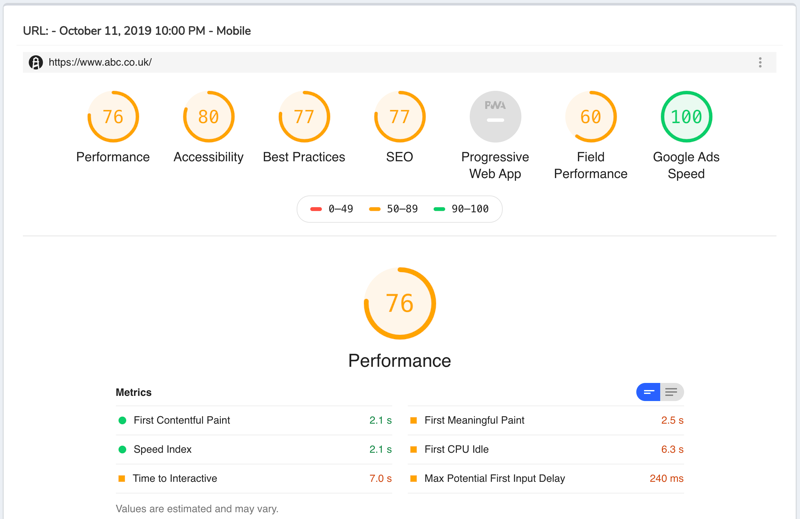The height and width of the screenshot is (519, 800).
Task: Jump to the Performance score gauge 76
Action: coord(113,117)
